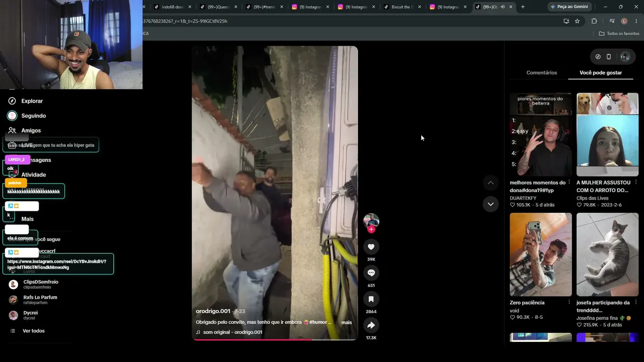Select the Você pode gostar tab
The image size is (644, 362).
pyautogui.click(x=601, y=73)
